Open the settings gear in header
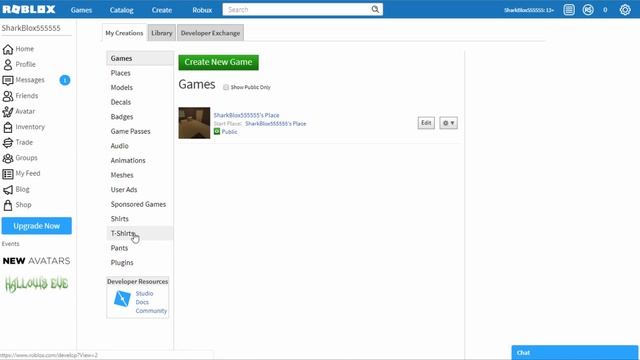640x360 pixels. tap(624, 9)
